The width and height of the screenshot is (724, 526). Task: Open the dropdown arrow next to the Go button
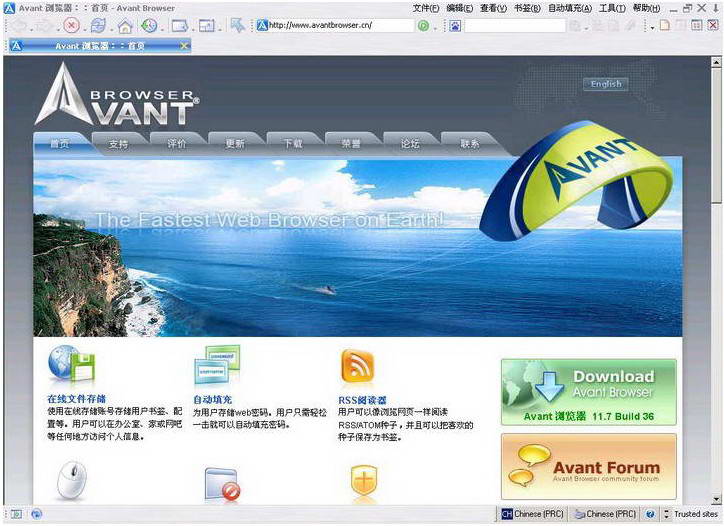coord(435,28)
